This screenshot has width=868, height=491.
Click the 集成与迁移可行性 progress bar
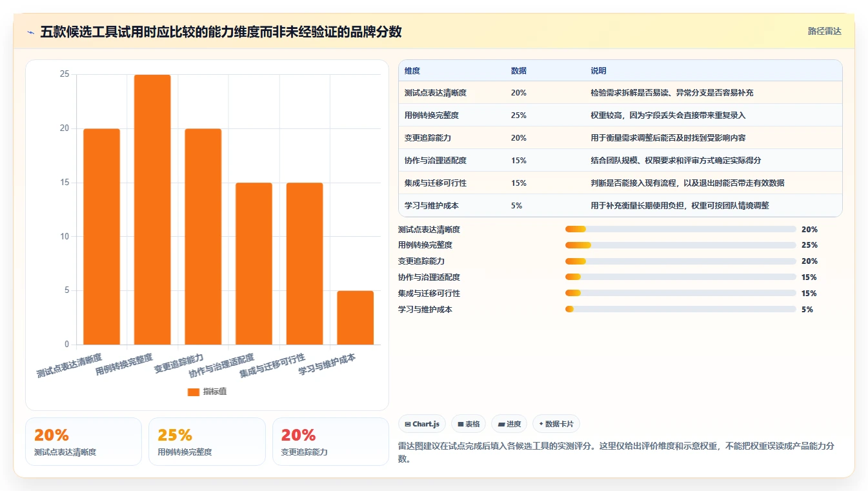point(680,294)
